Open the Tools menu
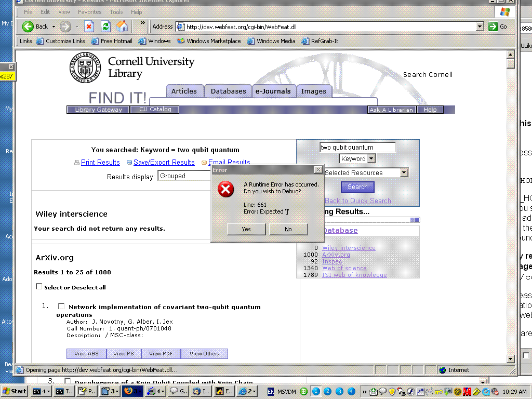The image size is (532, 399). point(116,12)
